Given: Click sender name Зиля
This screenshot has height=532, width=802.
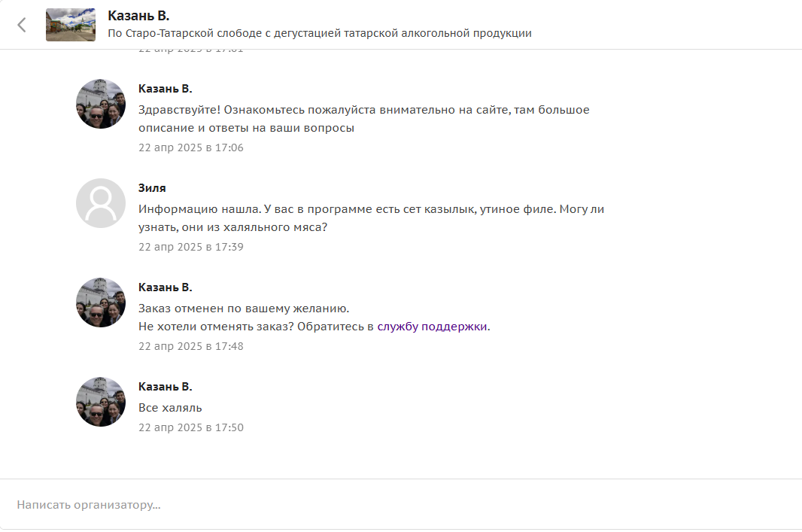Looking at the screenshot, I should 152,188.
